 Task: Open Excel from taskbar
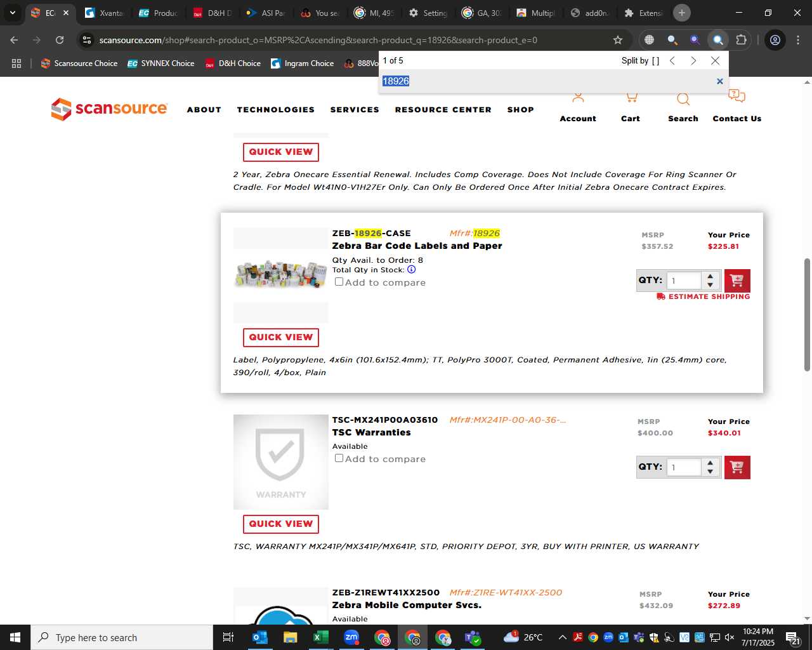coord(320,637)
